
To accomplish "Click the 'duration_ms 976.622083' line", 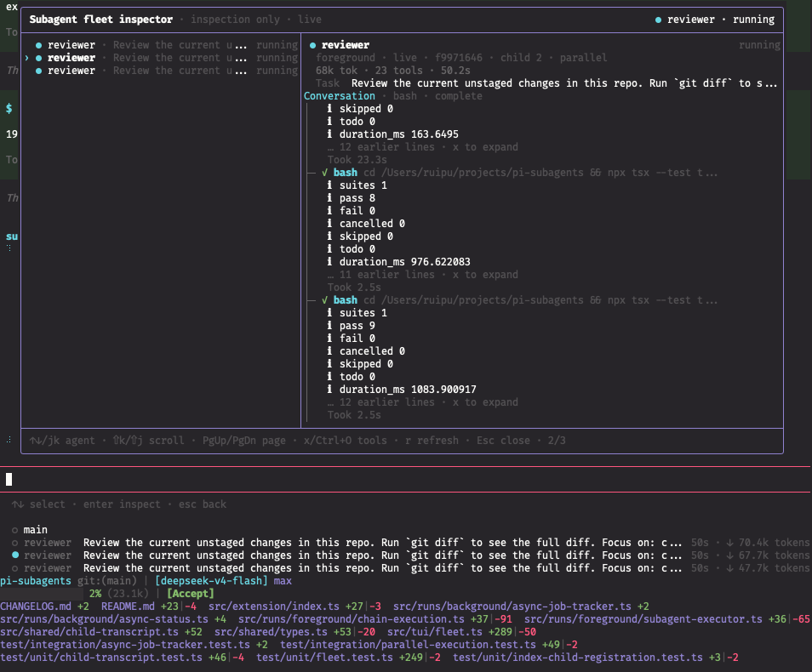I will tap(398, 262).
